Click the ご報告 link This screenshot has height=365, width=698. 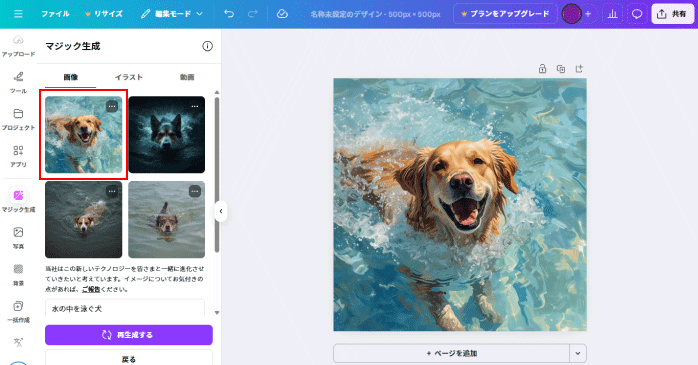tap(91, 289)
